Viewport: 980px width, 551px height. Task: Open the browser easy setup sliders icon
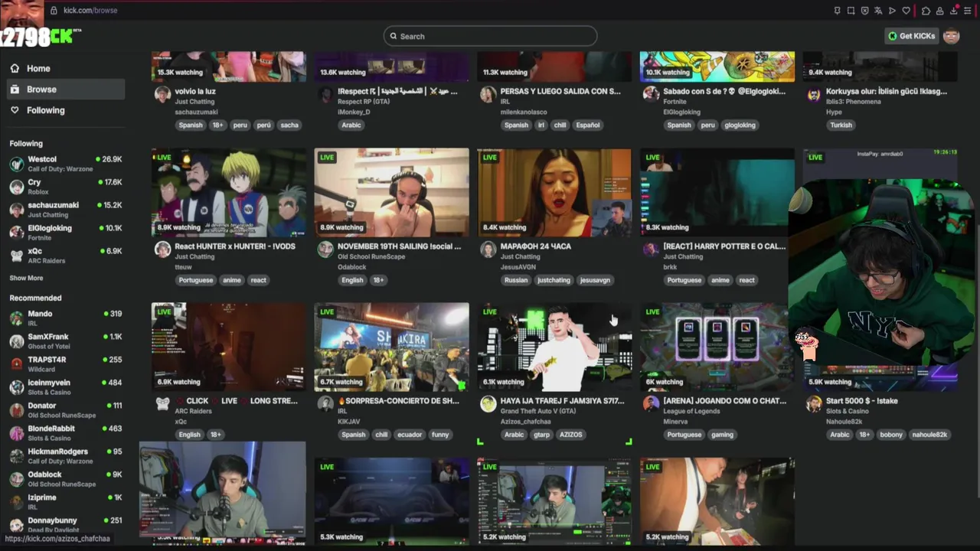(968, 11)
